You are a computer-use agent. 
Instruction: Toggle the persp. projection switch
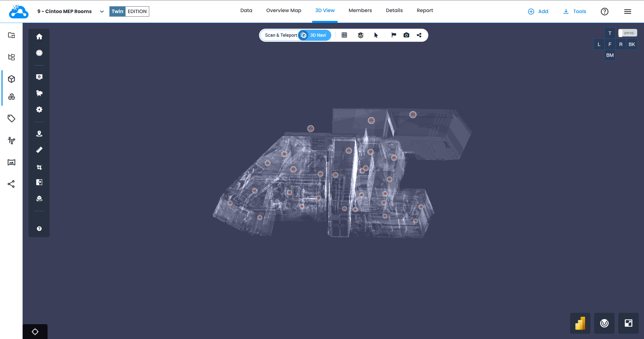(627, 33)
